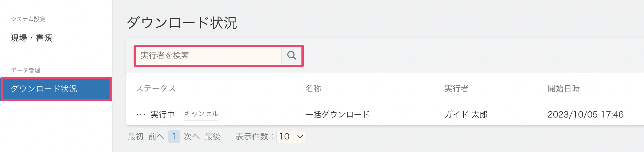Open the 表示件数 dropdown showing 10
Image resolution: width=644 pixels, height=152 pixels.
[291, 137]
